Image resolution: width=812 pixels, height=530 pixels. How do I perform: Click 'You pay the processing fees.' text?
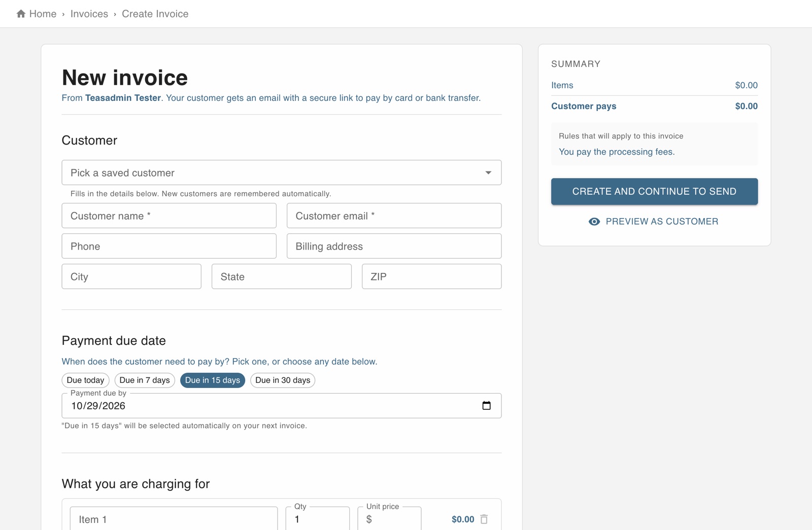[x=617, y=152]
